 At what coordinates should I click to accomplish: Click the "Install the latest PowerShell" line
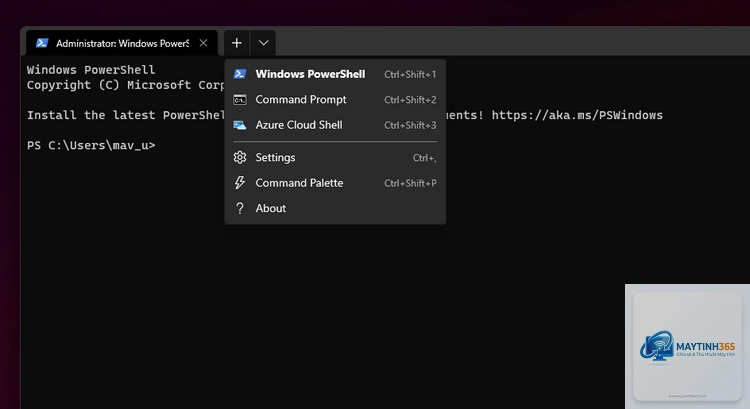[125, 115]
